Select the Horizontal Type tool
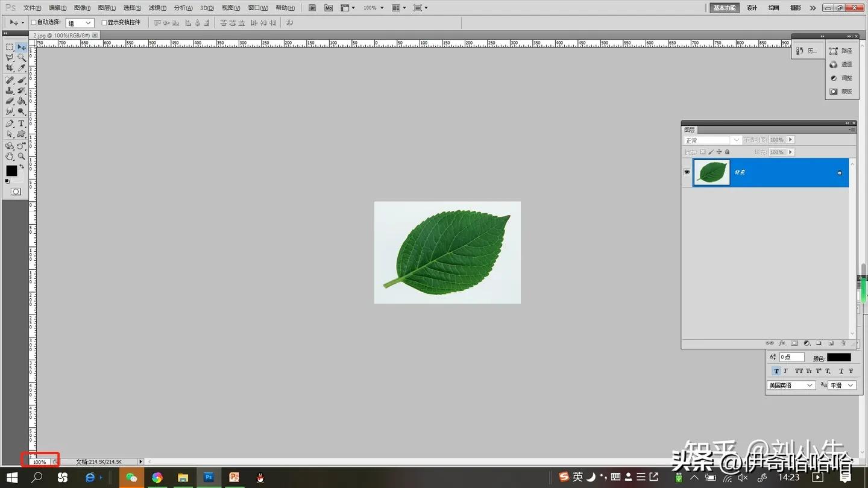Screen dimensions: 868x488 click(x=21, y=122)
